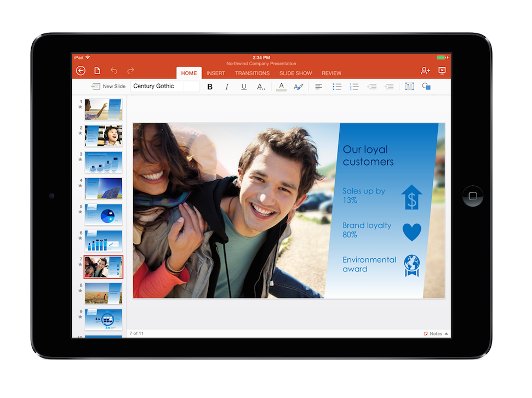Toggle italic formatting
This screenshot has height=398, width=532.
click(227, 87)
